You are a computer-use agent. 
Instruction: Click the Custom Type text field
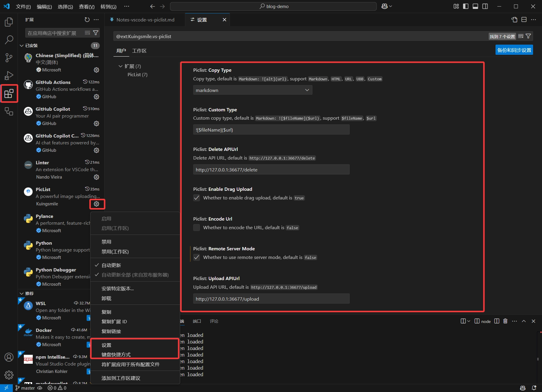[271, 130]
